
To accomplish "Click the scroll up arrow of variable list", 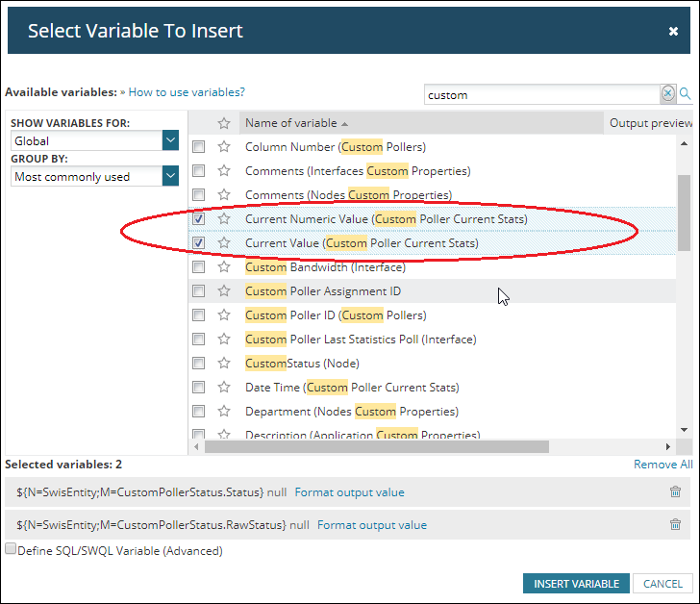I will click(x=684, y=143).
